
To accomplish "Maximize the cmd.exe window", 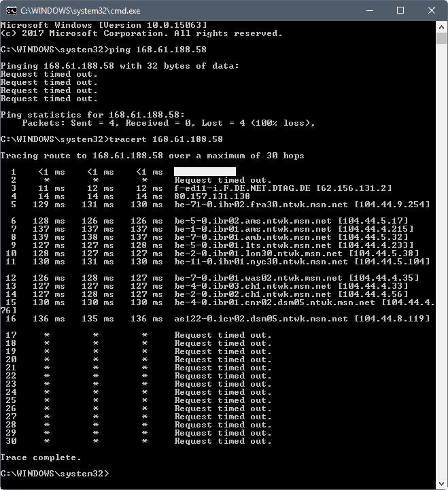I will pos(400,11).
